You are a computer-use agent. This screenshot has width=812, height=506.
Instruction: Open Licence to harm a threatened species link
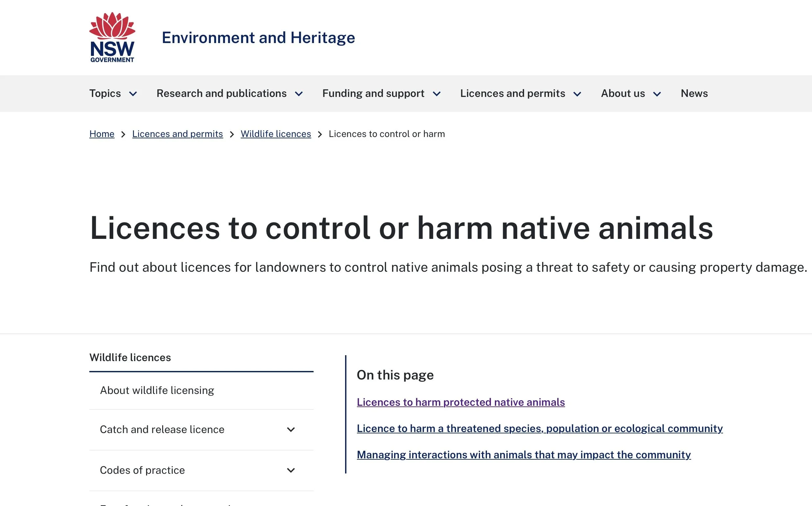click(x=539, y=428)
